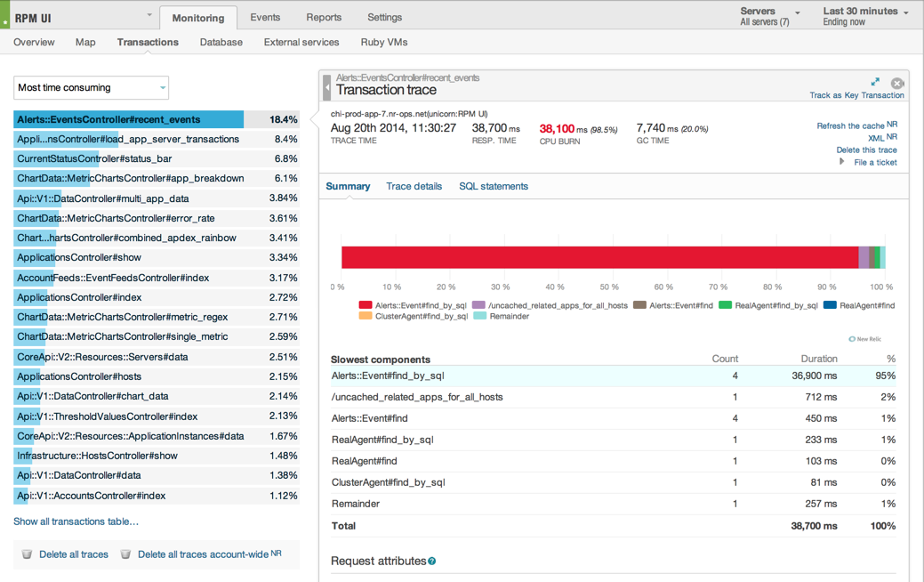Click orange ClusterAgent#find_by_sql legend swatch
The image size is (924, 582).
click(366, 316)
